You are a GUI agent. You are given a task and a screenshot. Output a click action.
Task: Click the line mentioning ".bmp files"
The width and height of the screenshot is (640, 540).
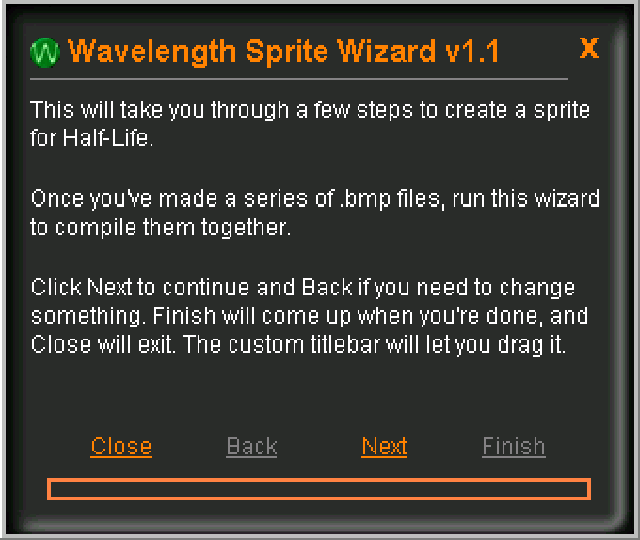(x=315, y=199)
